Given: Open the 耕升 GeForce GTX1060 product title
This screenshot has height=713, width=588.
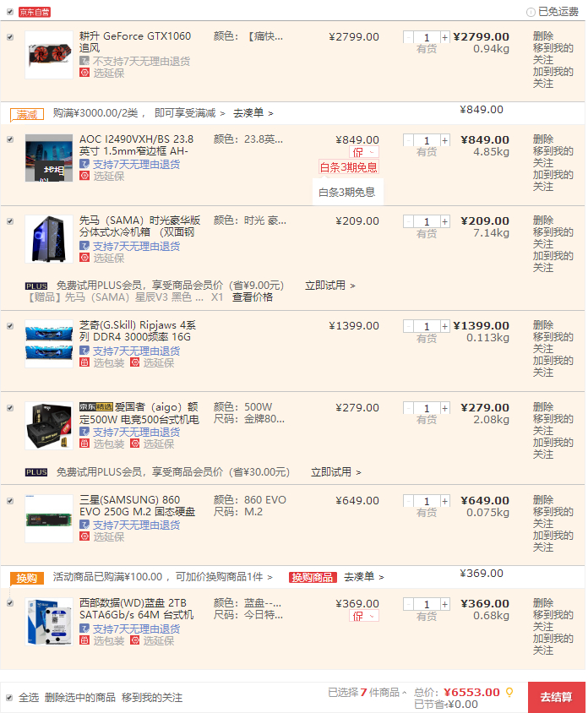Looking at the screenshot, I should pos(135,42).
